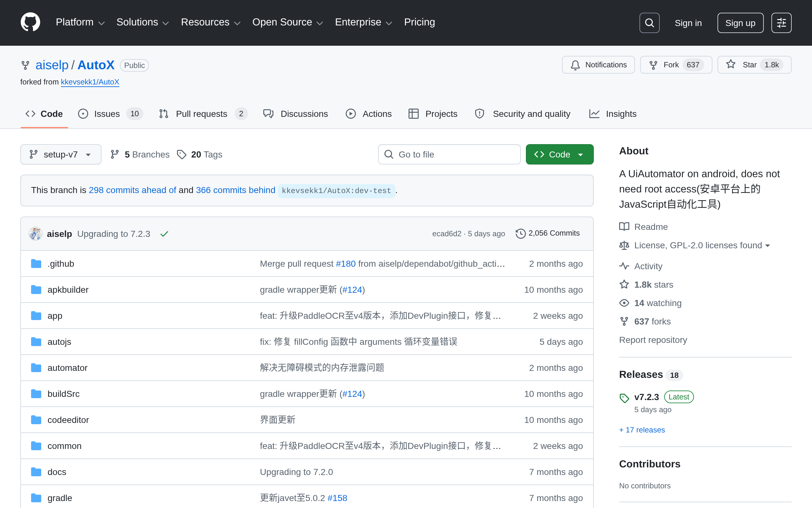Click the gradle folder icon
This screenshot has height=508, width=812.
[x=36, y=498]
